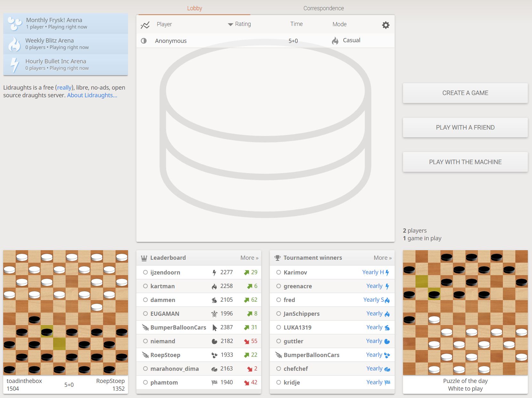Open phamtom's profile in the leaderboard
Viewport: 532px width, 398px height.
(x=164, y=383)
